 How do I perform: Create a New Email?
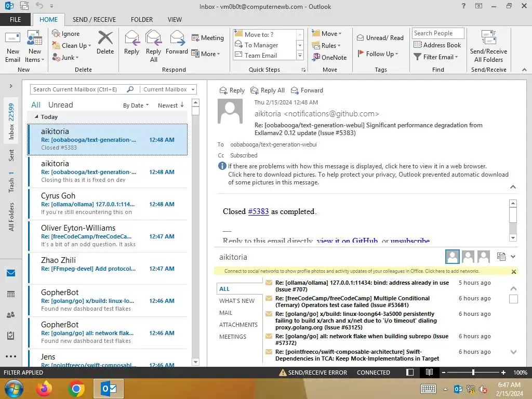tap(12, 47)
